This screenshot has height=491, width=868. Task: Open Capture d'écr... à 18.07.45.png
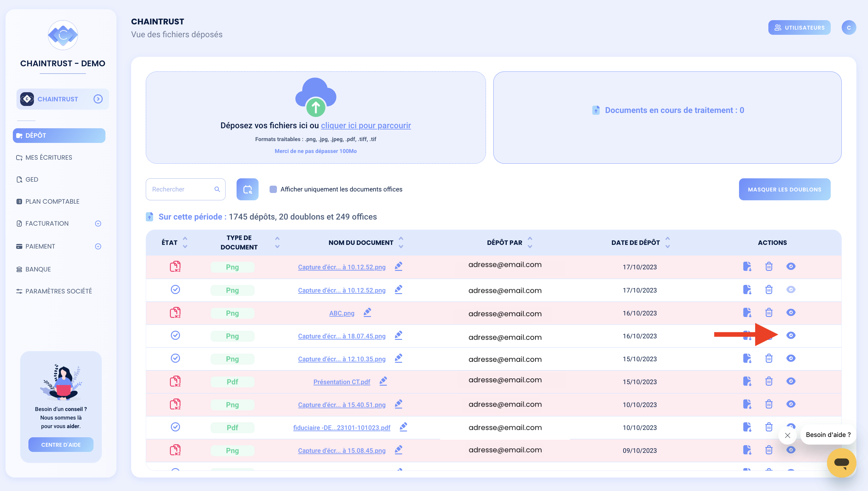pyautogui.click(x=341, y=336)
